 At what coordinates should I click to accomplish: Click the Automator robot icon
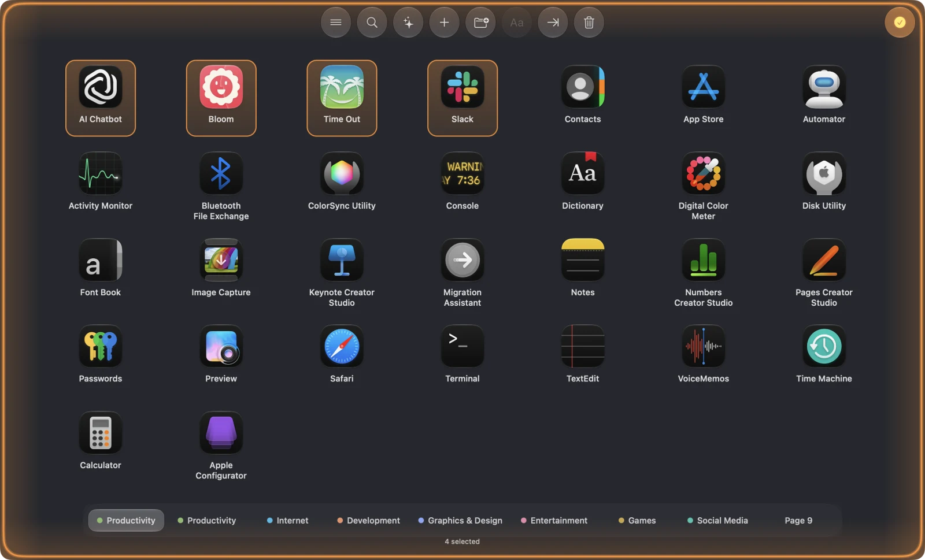pyautogui.click(x=824, y=87)
